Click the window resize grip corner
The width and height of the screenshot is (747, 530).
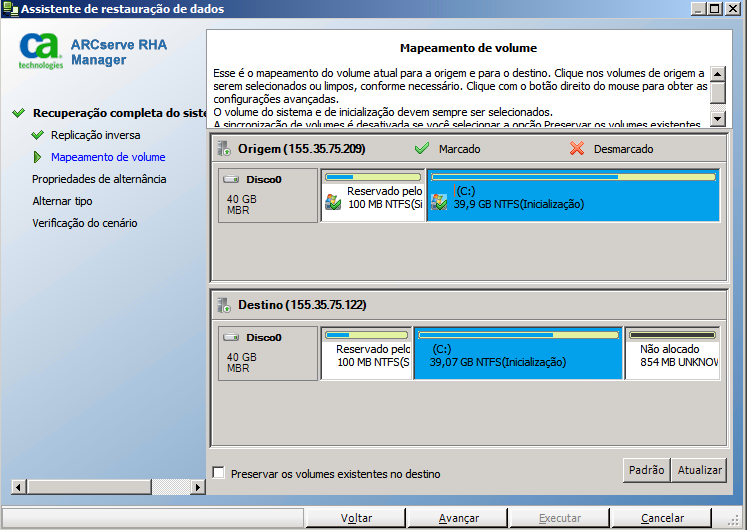coord(734,520)
